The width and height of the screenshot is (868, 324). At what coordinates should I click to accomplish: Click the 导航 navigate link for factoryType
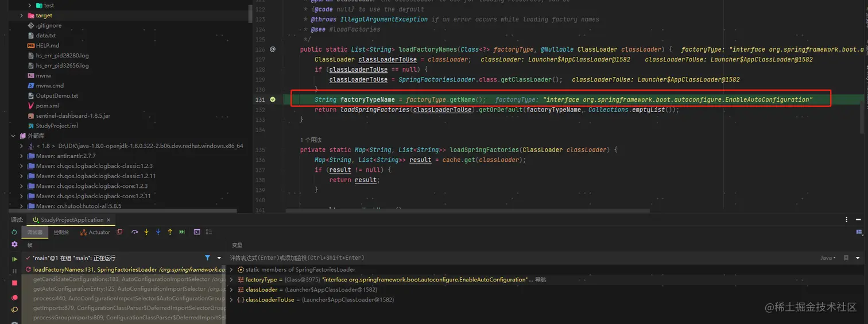(540, 280)
